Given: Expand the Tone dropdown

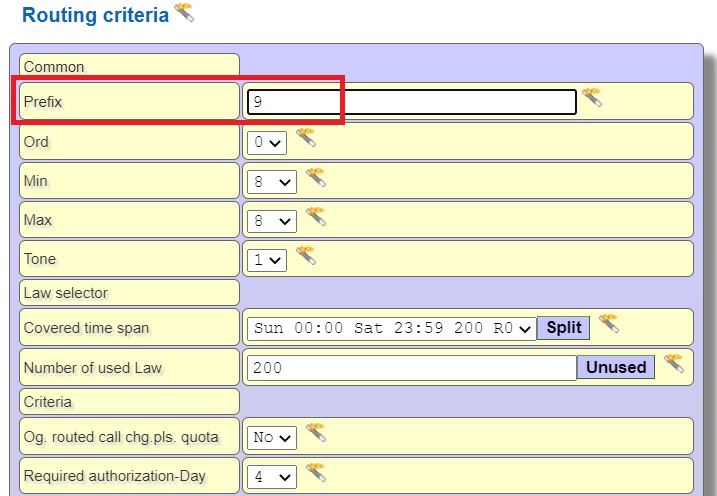Looking at the screenshot, I should [267, 260].
